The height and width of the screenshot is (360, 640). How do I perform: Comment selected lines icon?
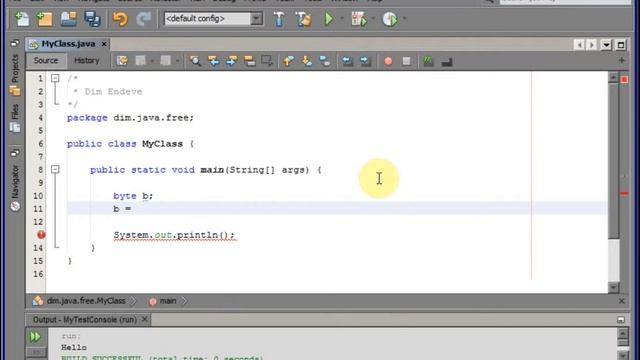[428, 61]
